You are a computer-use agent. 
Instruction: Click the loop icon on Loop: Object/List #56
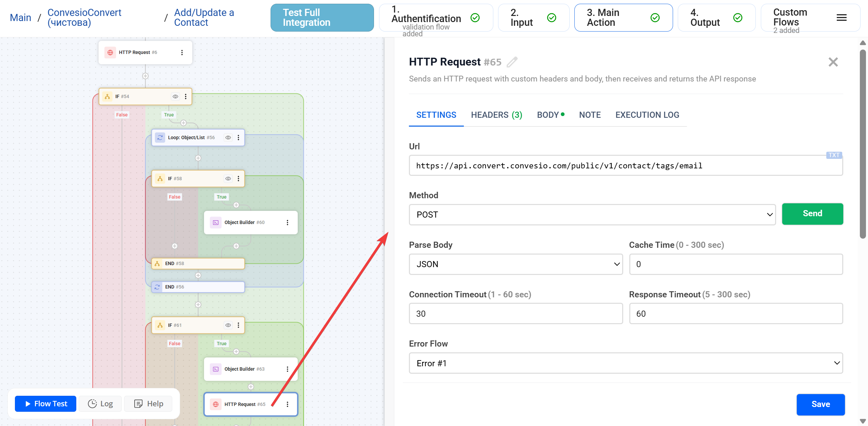(160, 137)
